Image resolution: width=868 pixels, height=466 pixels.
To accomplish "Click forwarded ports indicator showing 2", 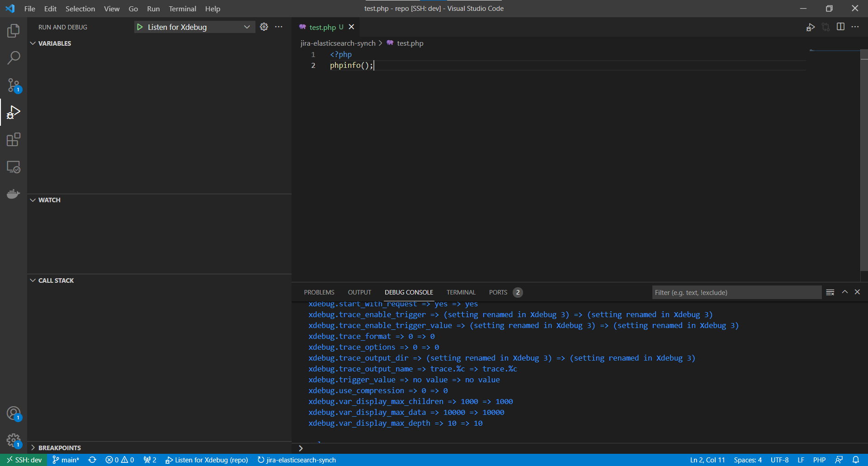I will coord(150,460).
